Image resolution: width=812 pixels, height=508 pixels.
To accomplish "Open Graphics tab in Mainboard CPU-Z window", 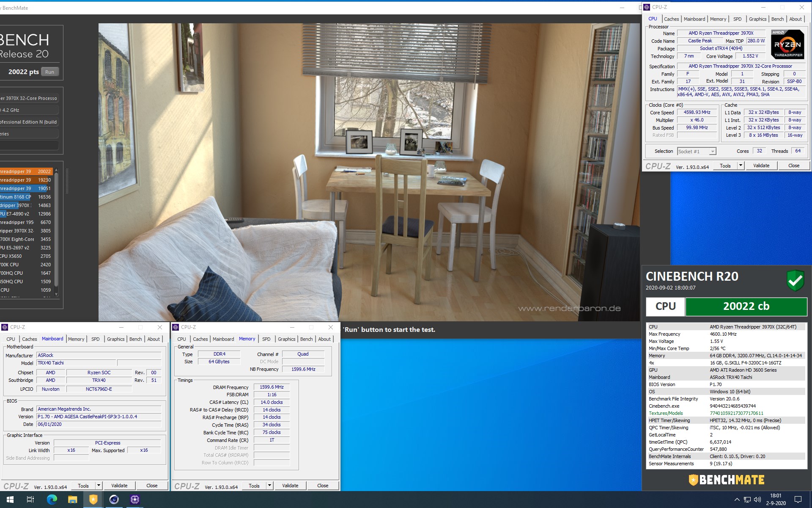I will (x=115, y=339).
